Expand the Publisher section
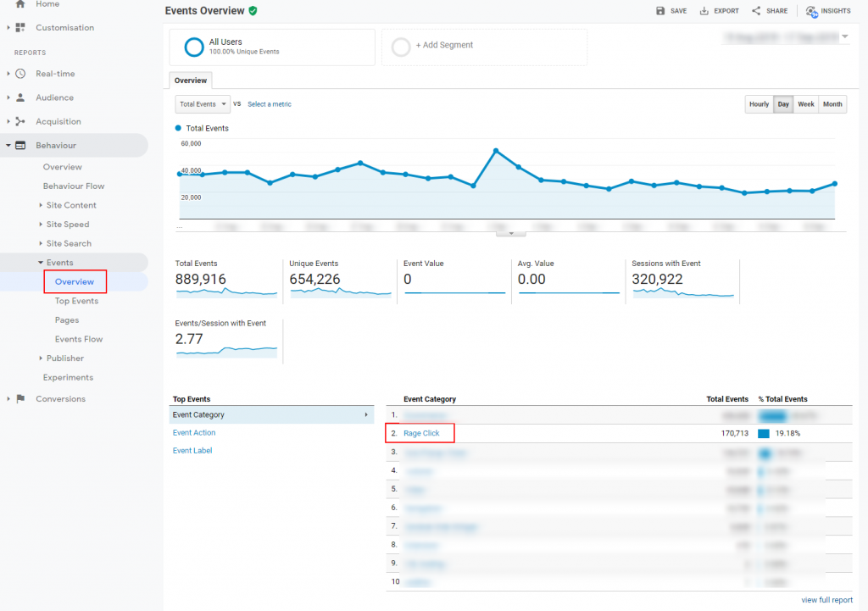The height and width of the screenshot is (611, 868). pyautogui.click(x=64, y=358)
